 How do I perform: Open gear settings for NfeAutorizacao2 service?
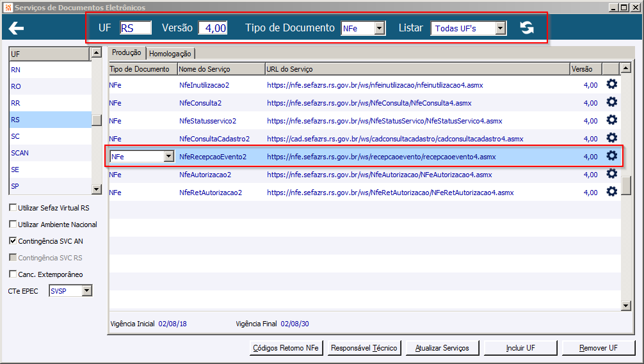coord(611,173)
